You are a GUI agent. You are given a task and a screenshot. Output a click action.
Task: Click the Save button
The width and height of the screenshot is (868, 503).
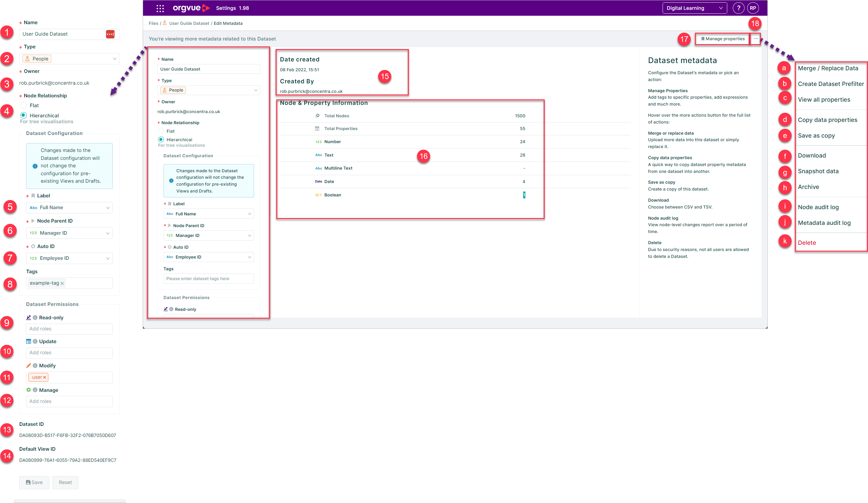(34, 483)
